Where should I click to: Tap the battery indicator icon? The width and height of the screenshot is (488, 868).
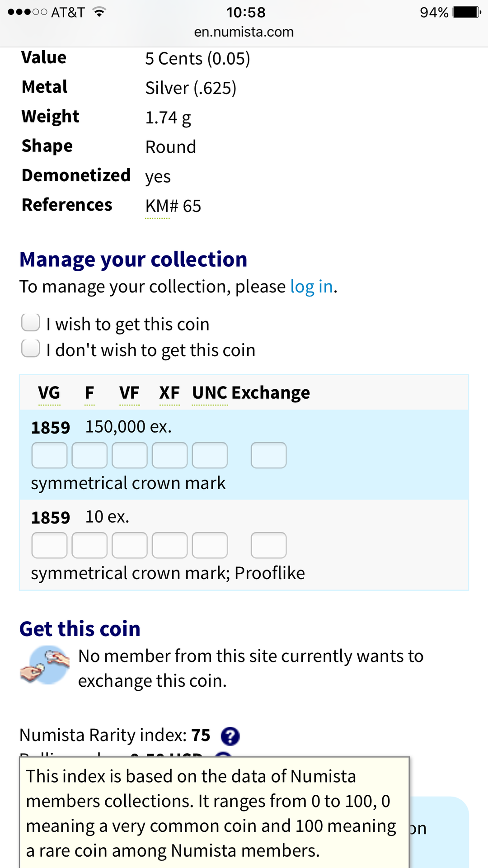click(x=467, y=12)
